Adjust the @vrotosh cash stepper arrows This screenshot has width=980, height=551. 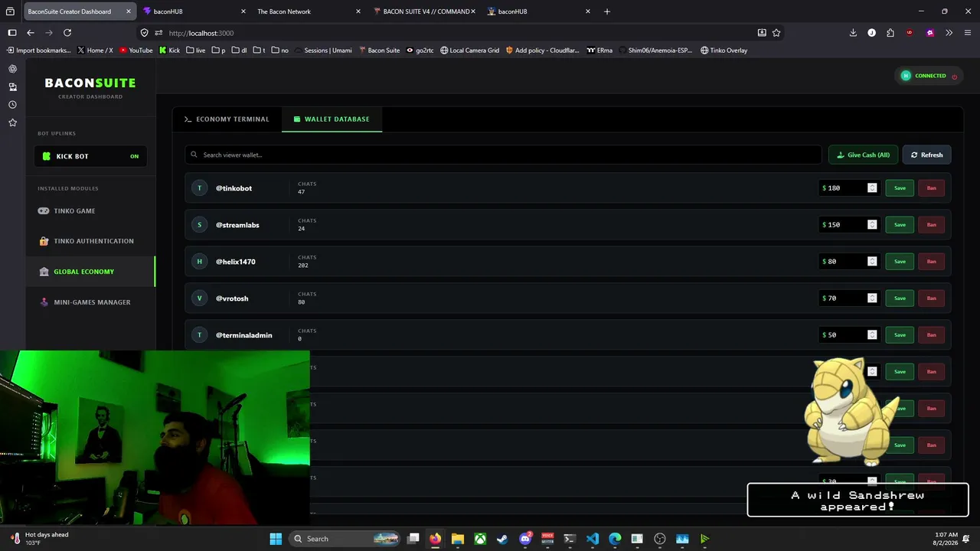click(x=872, y=298)
